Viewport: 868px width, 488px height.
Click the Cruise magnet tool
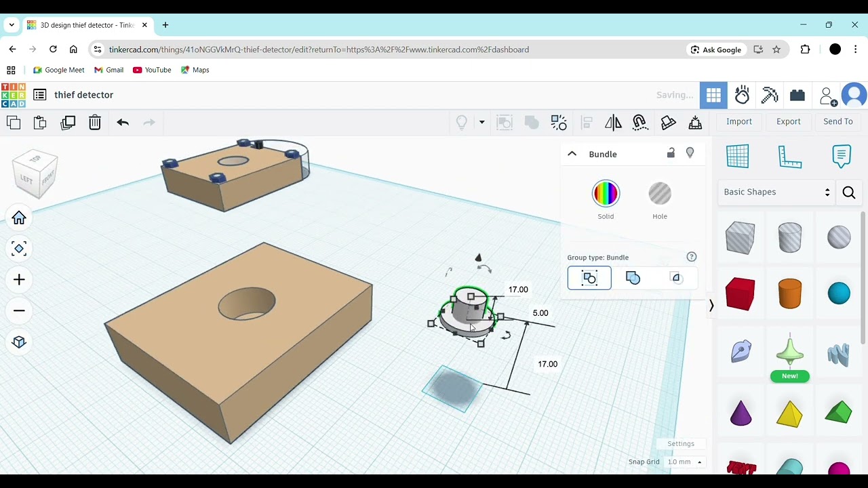pyautogui.click(x=640, y=123)
